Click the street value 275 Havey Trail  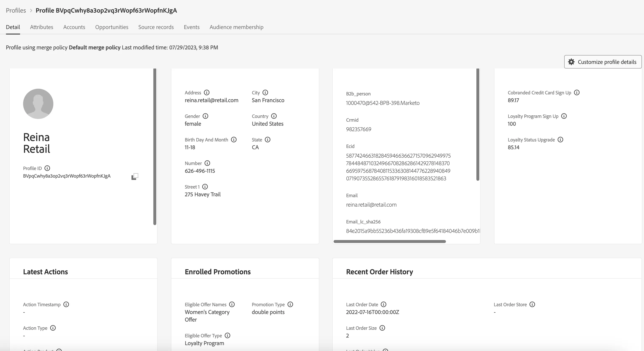click(x=202, y=194)
